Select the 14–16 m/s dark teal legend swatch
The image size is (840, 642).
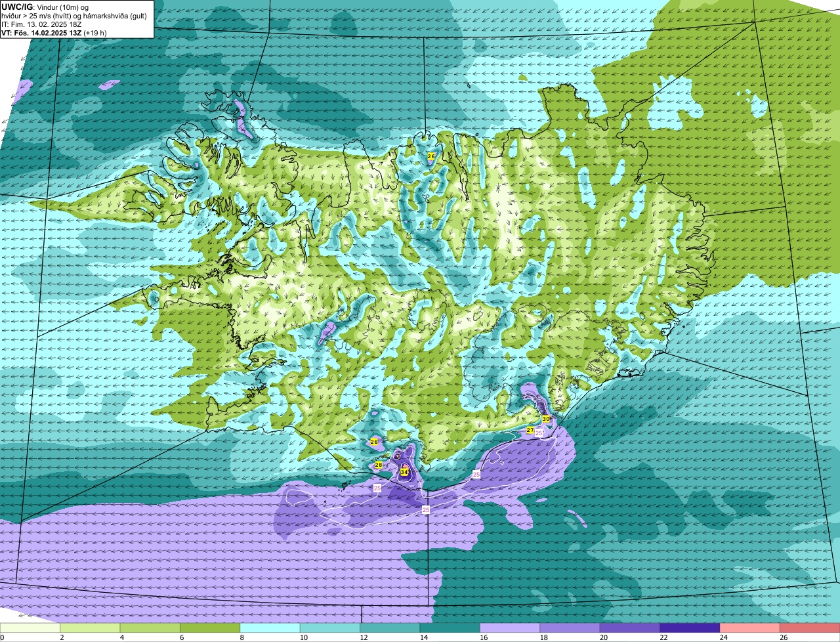point(450,628)
